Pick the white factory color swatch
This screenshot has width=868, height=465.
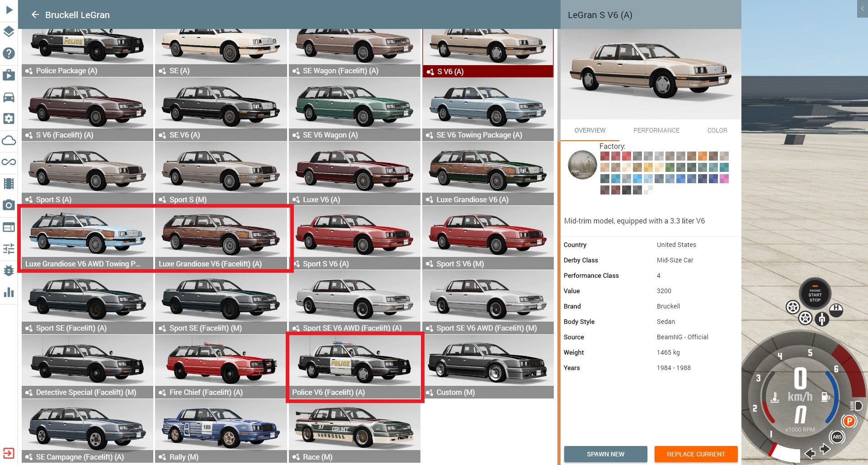pos(648,190)
